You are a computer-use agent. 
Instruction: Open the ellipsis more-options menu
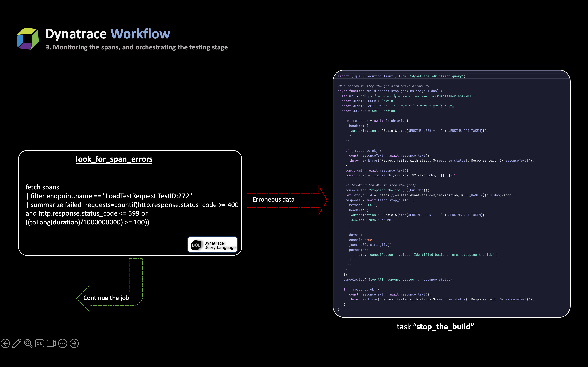click(63, 343)
